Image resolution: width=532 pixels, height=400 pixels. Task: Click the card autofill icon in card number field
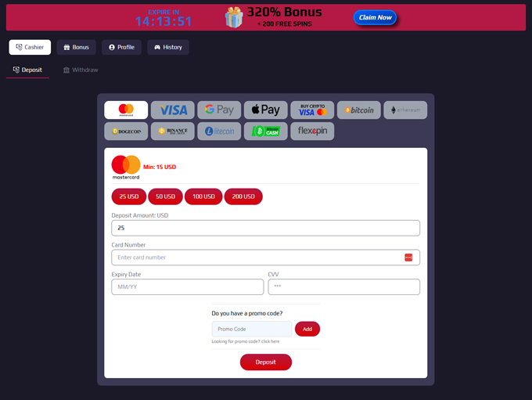[x=408, y=258]
